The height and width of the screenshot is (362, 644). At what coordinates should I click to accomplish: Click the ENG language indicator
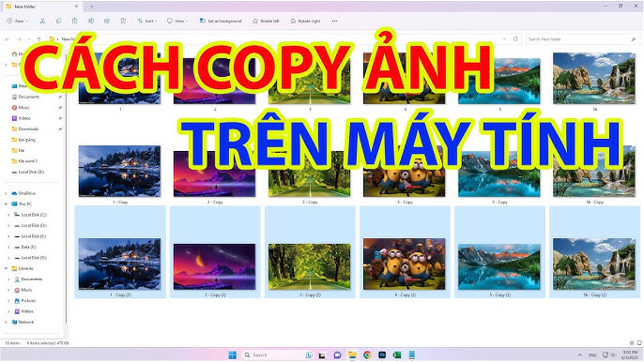tap(592, 355)
